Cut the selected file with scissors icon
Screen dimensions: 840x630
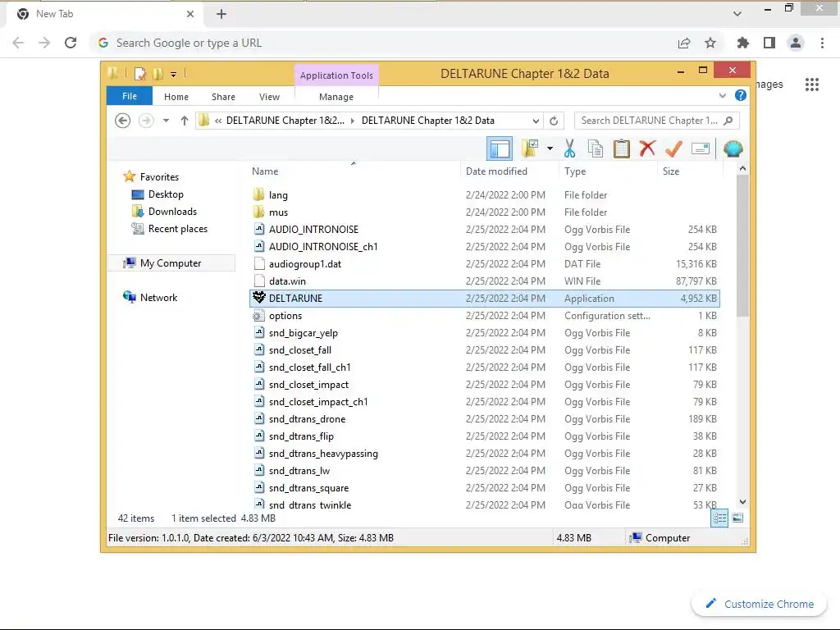569,149
